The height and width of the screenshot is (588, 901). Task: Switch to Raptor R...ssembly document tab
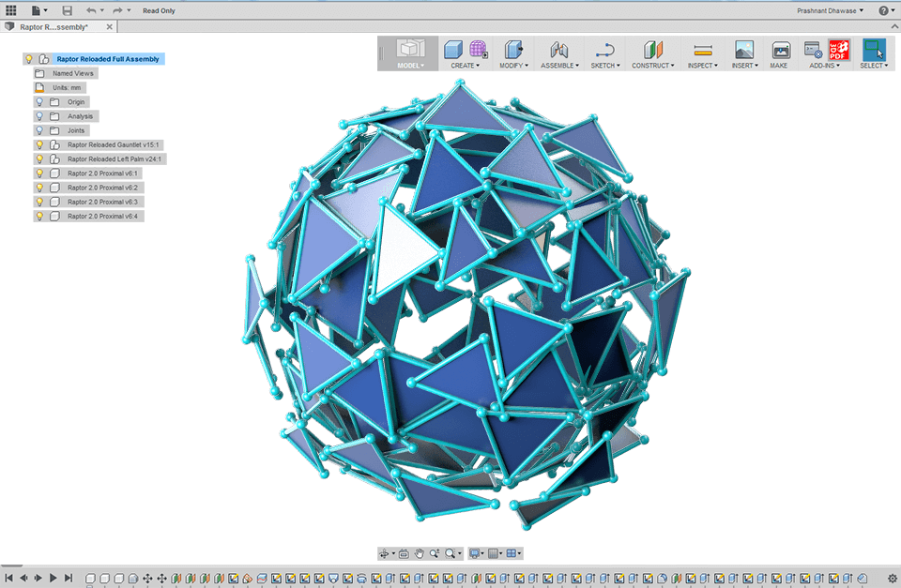click(x=56, y=27)
